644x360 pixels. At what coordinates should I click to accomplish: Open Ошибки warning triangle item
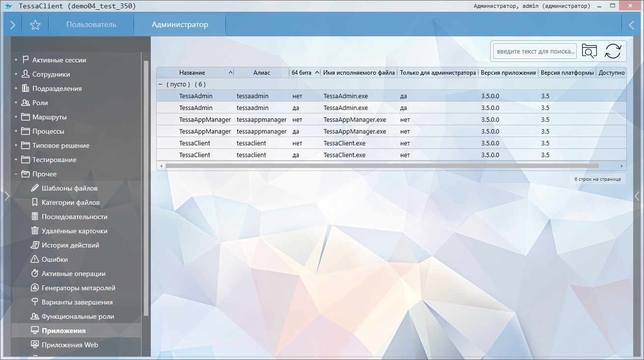[x=55, y=259]
